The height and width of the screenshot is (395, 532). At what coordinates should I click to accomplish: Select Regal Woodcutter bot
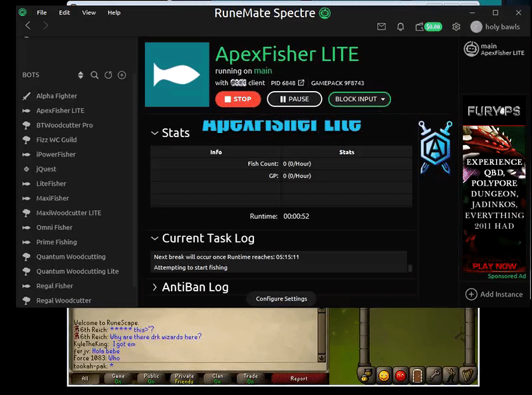pyautogui.click(x=64, y=301)
